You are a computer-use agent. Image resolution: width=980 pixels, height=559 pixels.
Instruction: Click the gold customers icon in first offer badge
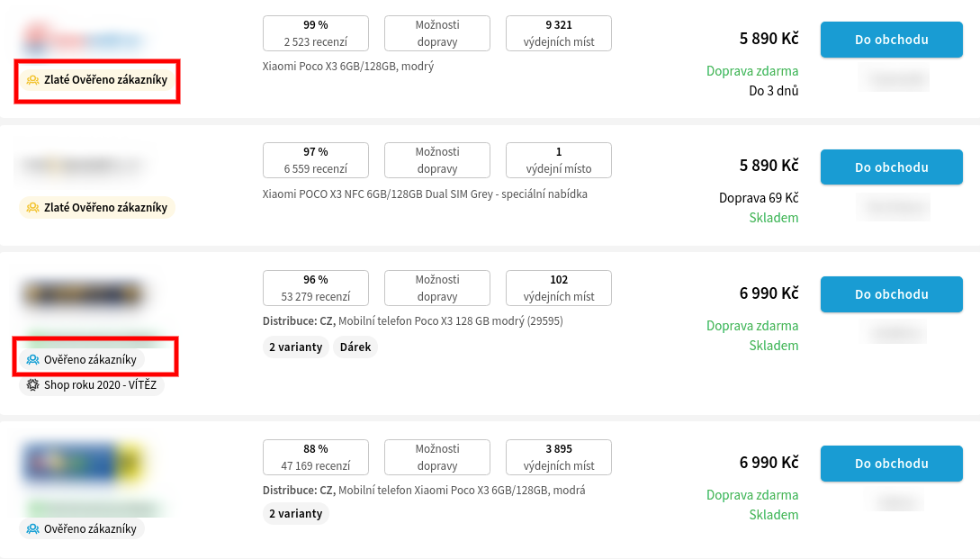pyautogui.click(x=32, y=80)
